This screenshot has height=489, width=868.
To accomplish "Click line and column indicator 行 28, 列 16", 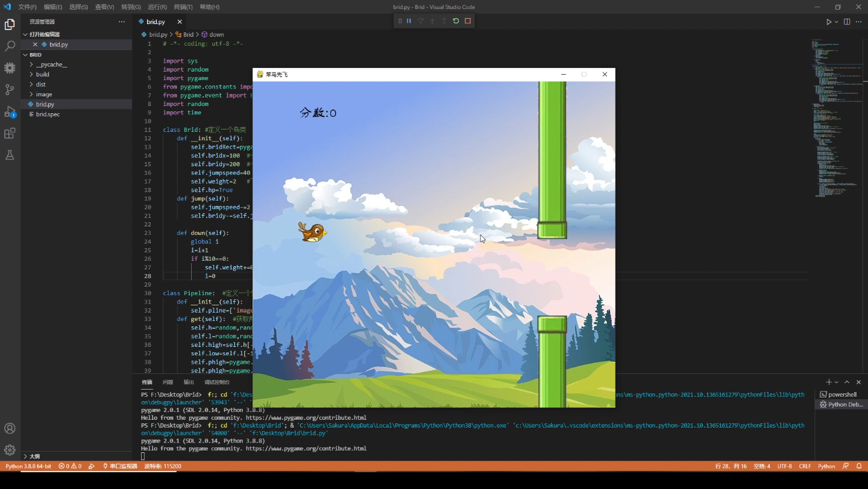I will 731,466.
